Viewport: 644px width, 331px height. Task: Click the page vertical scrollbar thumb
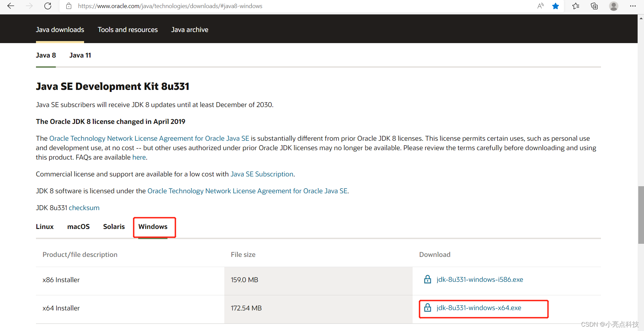(641, 214)
